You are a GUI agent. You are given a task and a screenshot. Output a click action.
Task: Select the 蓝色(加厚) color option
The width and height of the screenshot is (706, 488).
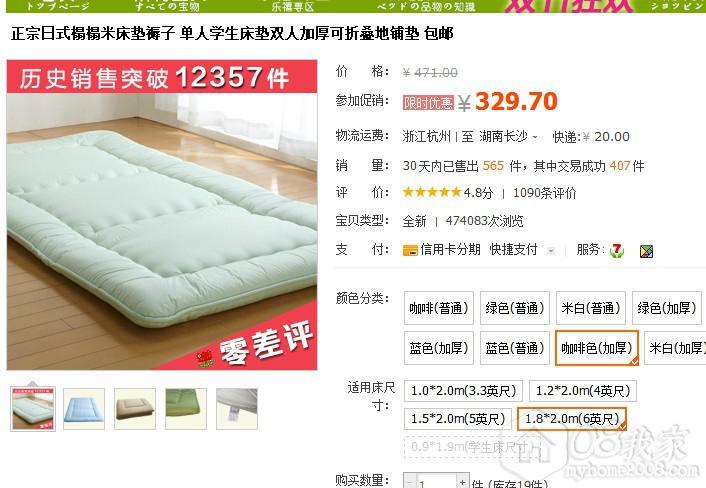click(439, 348)
